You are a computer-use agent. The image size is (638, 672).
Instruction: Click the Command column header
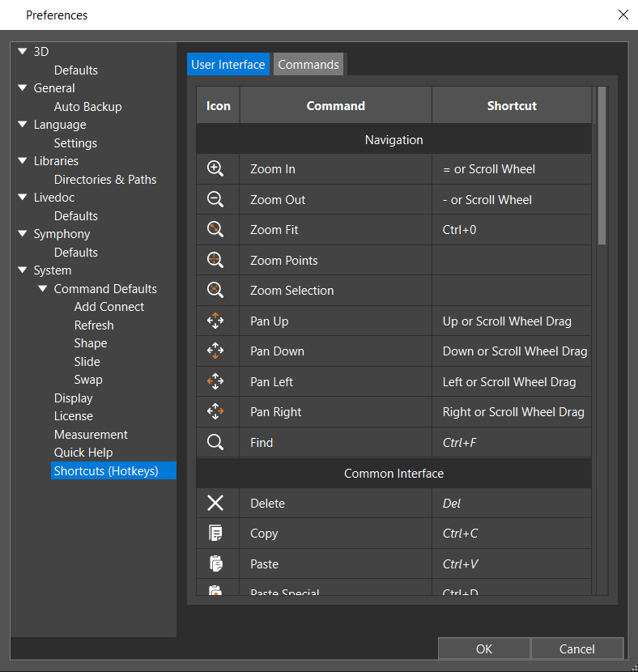(335, 105)
